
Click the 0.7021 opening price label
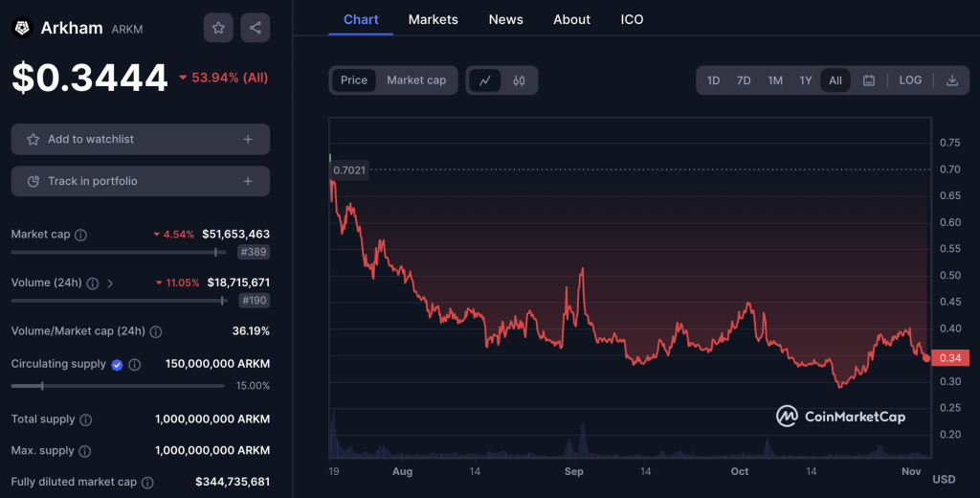click(x=349, y=170)
